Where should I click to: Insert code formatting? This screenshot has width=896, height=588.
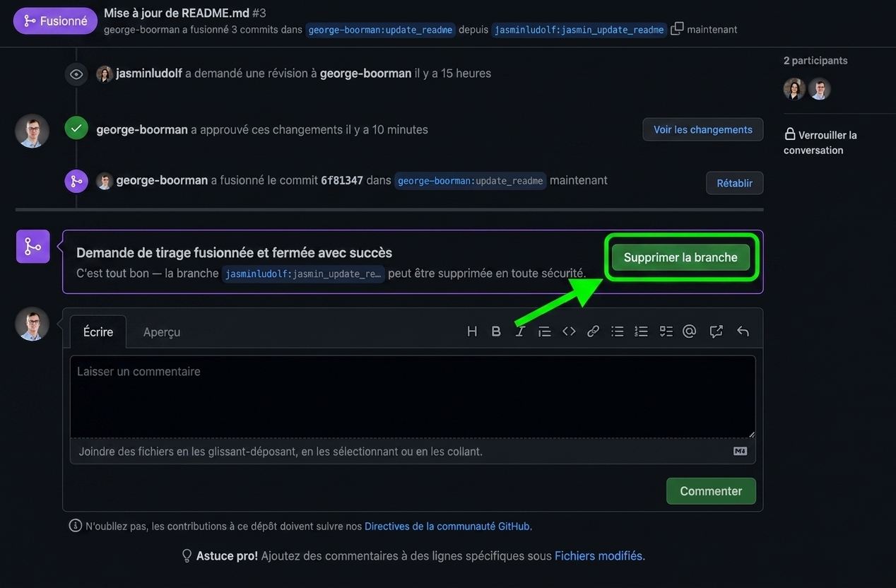(x=569, y=331)
